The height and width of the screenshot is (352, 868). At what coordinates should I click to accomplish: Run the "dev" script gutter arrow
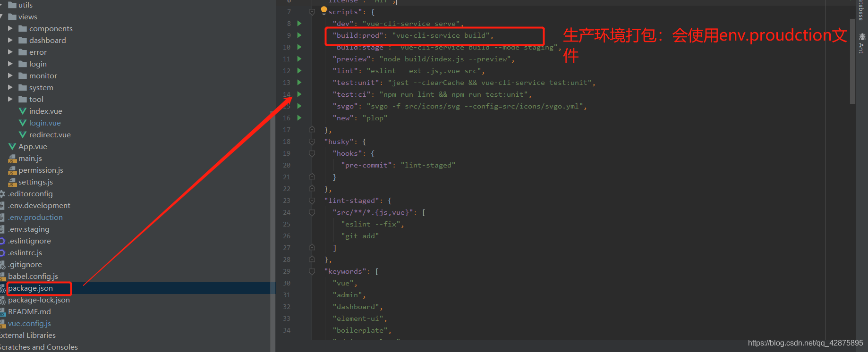(x=299, y=23)
